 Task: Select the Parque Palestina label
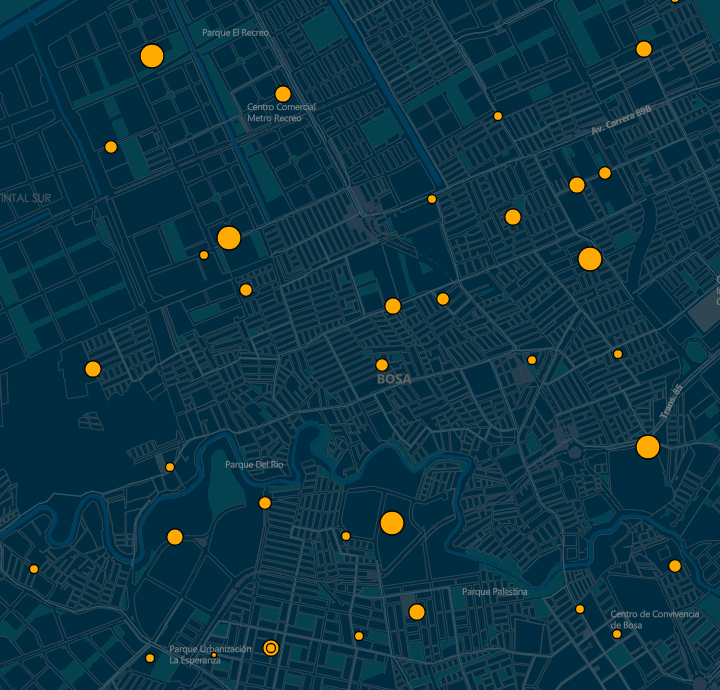[x=494, y=592]
